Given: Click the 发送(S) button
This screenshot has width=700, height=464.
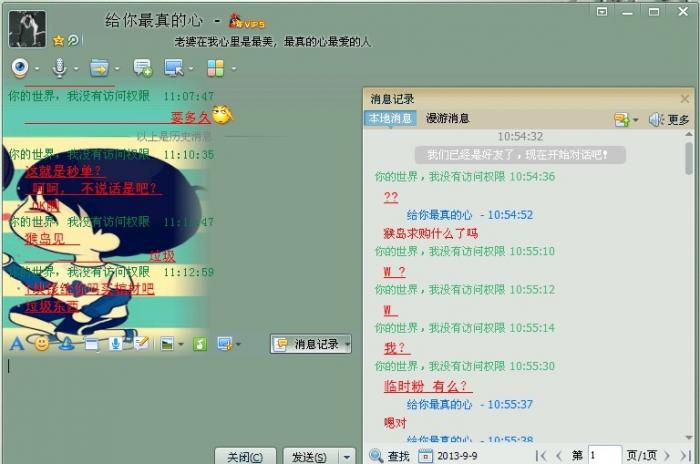Looking at the screenshot, I should (x=309, y=457).
